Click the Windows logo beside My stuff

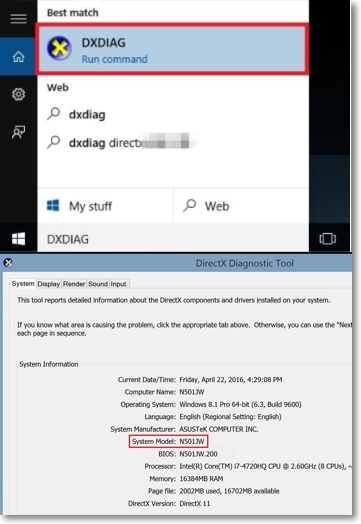pyautogui.click(x=53, y=206)
